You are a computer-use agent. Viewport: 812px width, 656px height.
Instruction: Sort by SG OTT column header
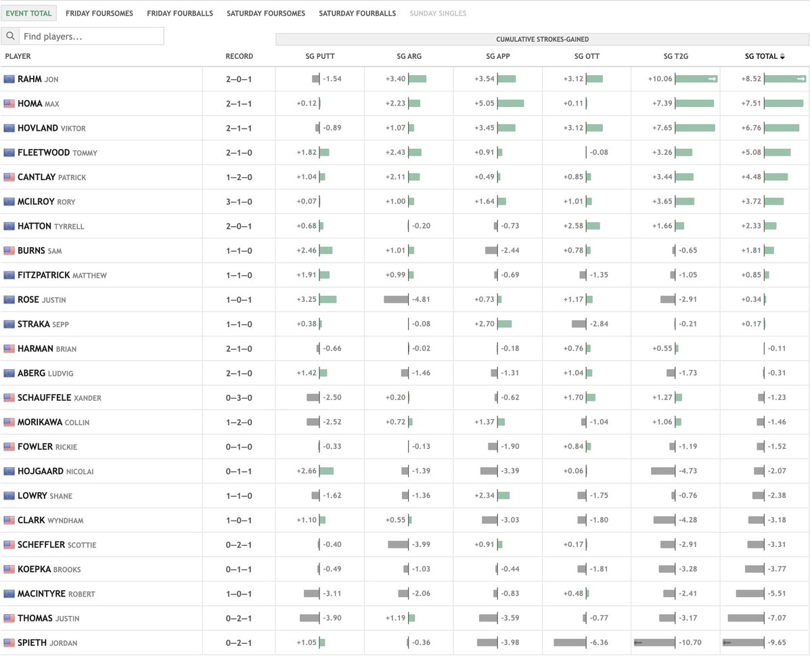coord(587,56)
